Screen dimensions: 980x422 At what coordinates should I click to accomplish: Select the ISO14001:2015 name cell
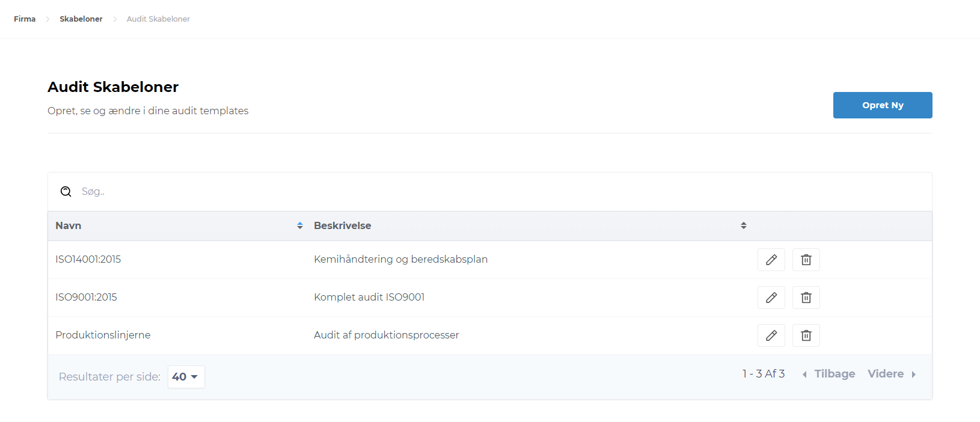pos(88,260)
